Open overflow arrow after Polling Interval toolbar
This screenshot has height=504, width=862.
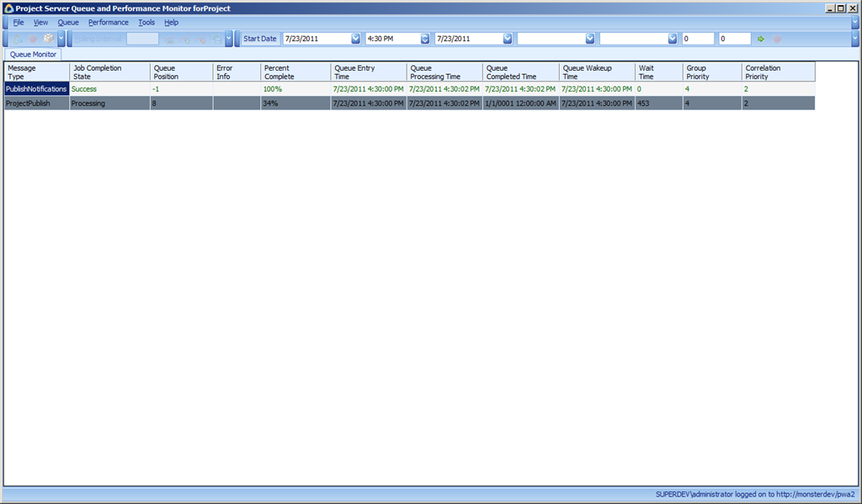229,39
